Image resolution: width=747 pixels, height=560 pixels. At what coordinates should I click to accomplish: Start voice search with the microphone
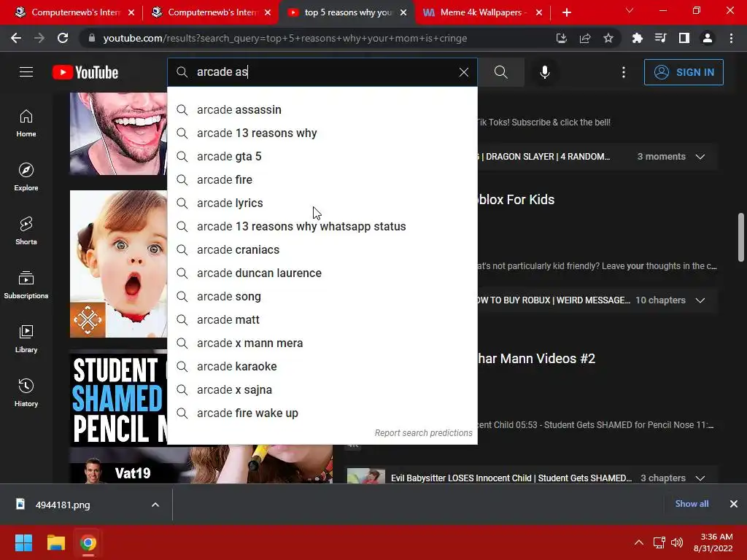544,72
